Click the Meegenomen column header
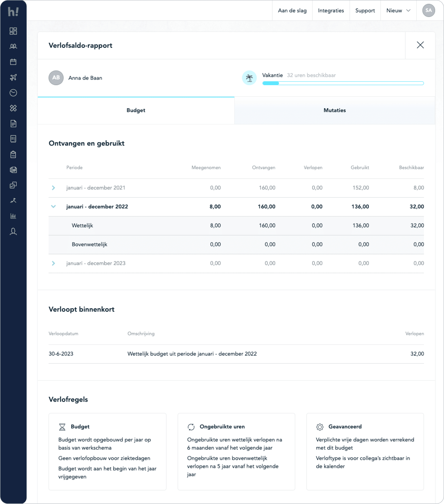 [206, 168]
